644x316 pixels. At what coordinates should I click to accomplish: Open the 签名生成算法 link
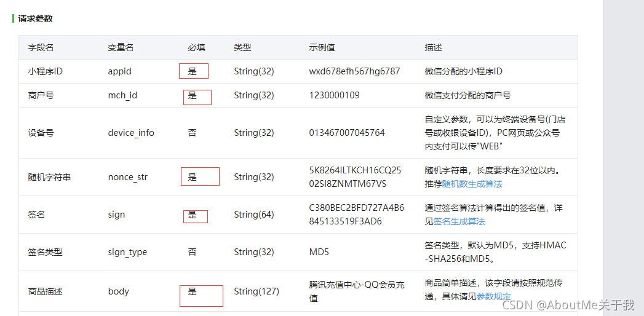(459, 221)
